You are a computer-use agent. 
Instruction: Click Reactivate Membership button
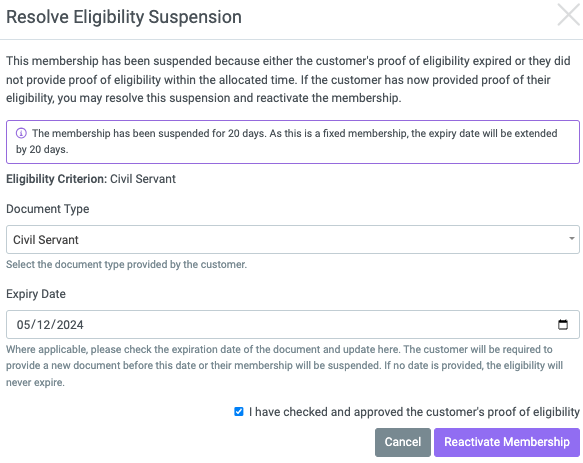[x=507, y=442]
